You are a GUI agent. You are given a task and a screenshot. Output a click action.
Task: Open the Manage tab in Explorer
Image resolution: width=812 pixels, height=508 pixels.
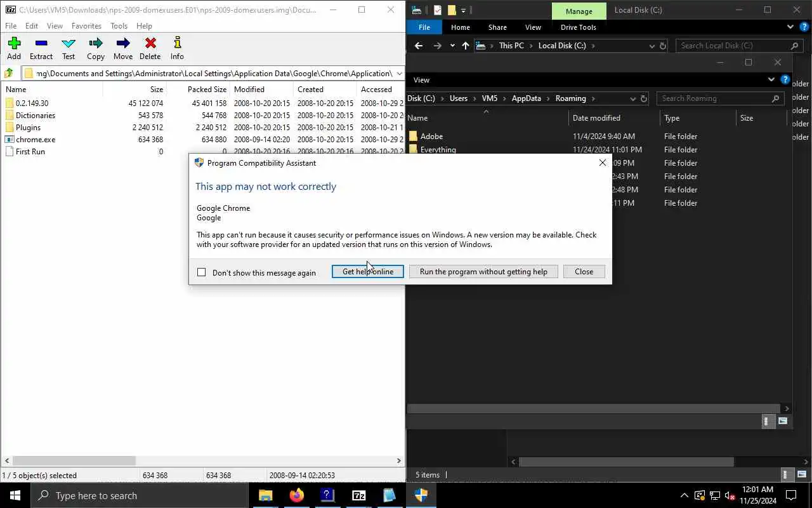[579, 11]
